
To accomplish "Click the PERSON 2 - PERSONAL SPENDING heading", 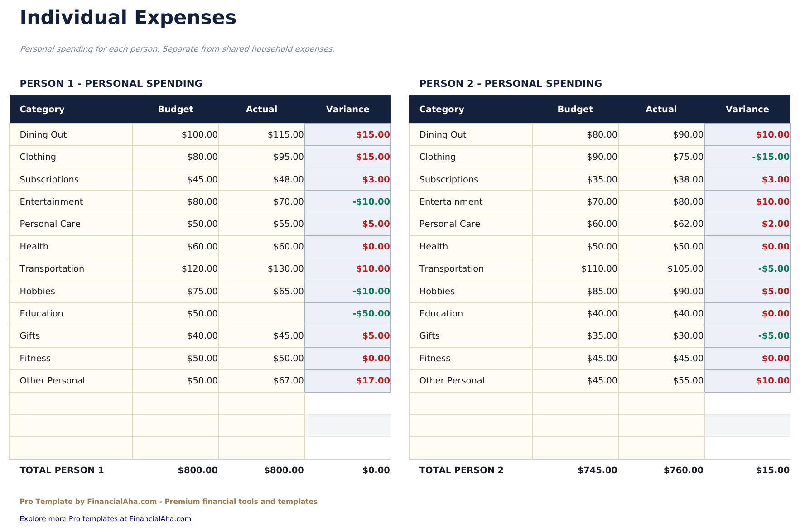I will tap(511, 83).
